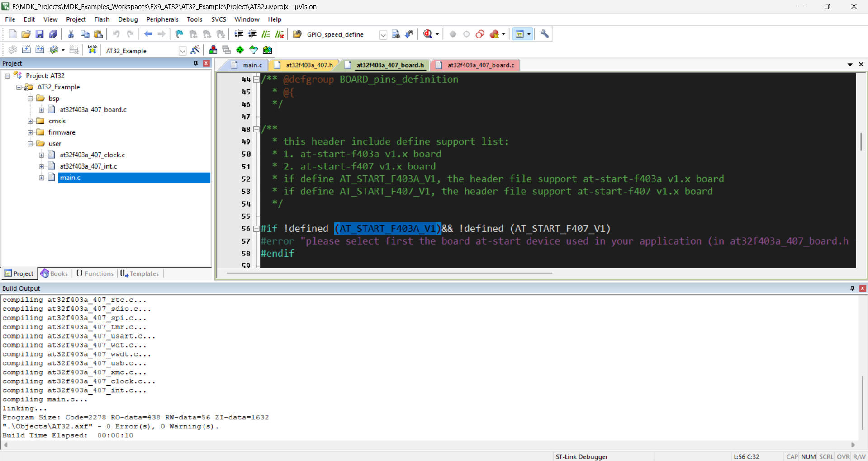Click the Pack Installer icon
The width and height of the screenshot is (868, 461).
coord(268,50)
